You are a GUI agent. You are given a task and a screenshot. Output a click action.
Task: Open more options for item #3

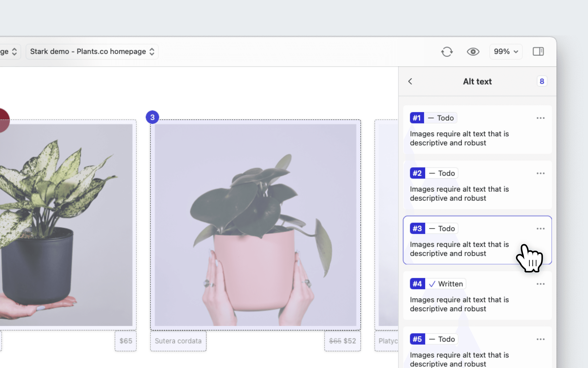[x=540, y=229]
